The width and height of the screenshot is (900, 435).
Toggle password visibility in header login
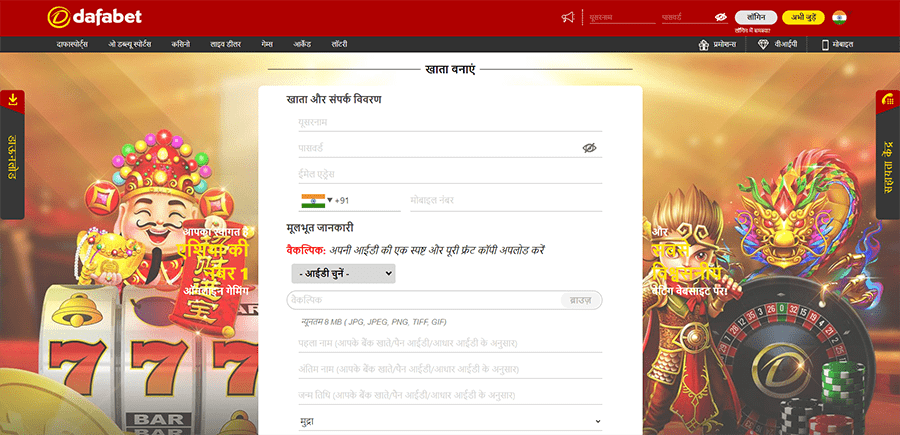[720, 17]
